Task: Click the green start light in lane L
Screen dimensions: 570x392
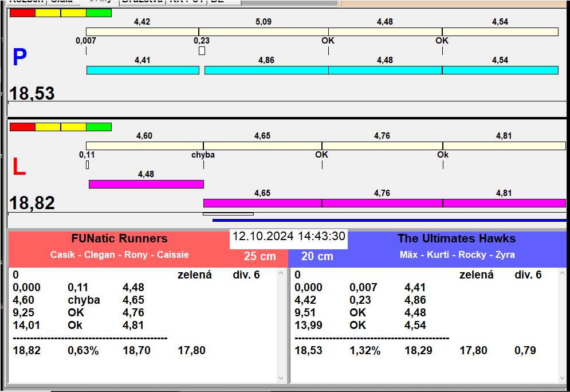Action: click(99, 127)
